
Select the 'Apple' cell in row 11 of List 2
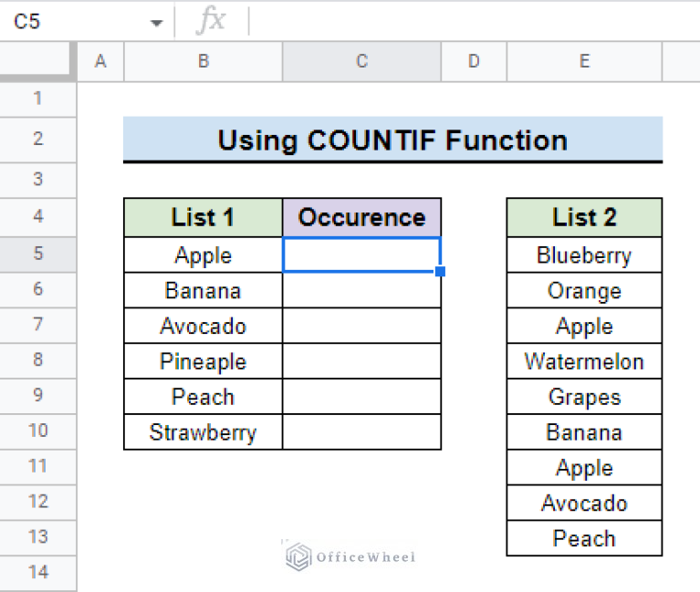click(x=584, y=468)
